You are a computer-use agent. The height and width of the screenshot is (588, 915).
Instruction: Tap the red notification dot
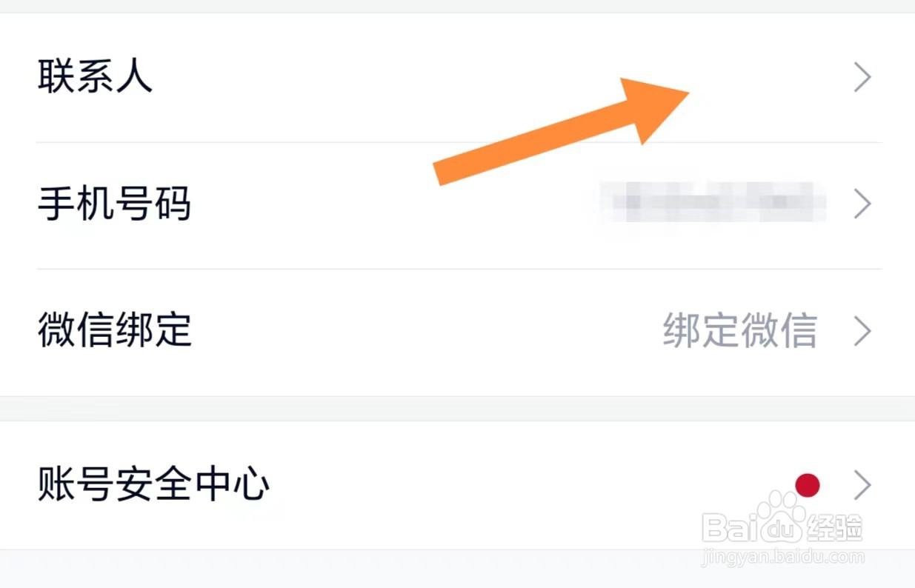(807, 486)
